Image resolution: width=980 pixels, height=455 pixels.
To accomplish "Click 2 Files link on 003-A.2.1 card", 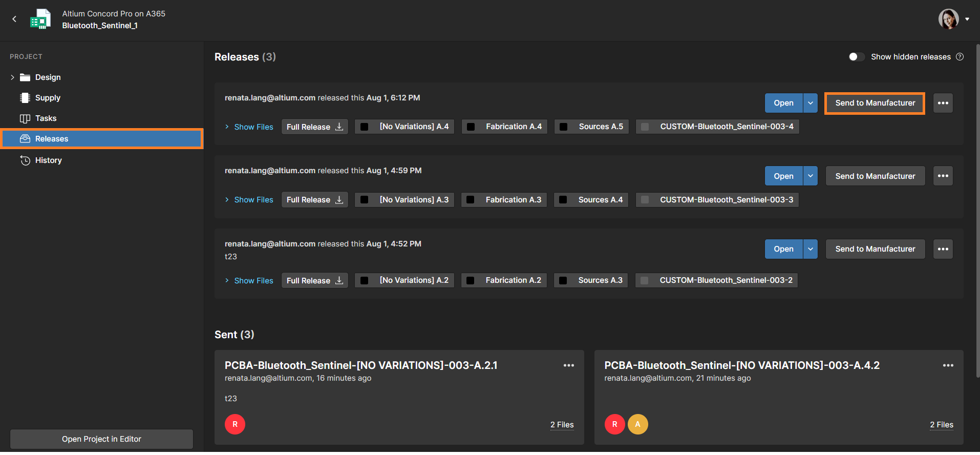I will tap(562, 425).
